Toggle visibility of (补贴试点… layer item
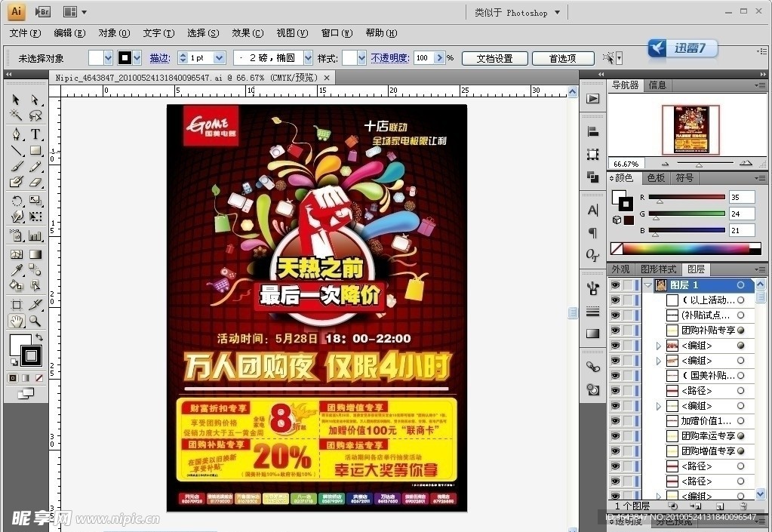 (616, 315)
